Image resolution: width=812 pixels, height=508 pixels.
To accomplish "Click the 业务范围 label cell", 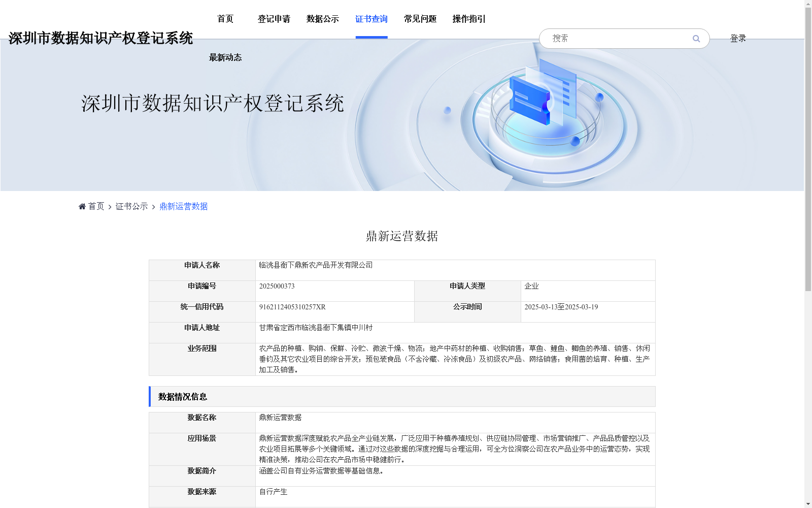I will pos(202,359).
